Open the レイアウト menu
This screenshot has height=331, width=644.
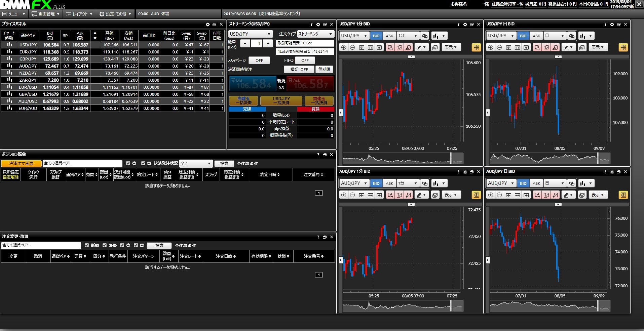(x=79, y=14)
